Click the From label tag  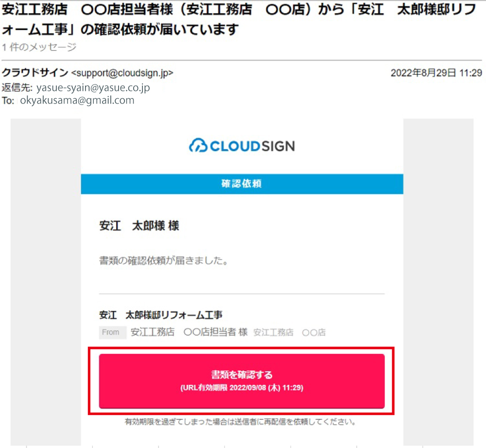coord(111,332)
